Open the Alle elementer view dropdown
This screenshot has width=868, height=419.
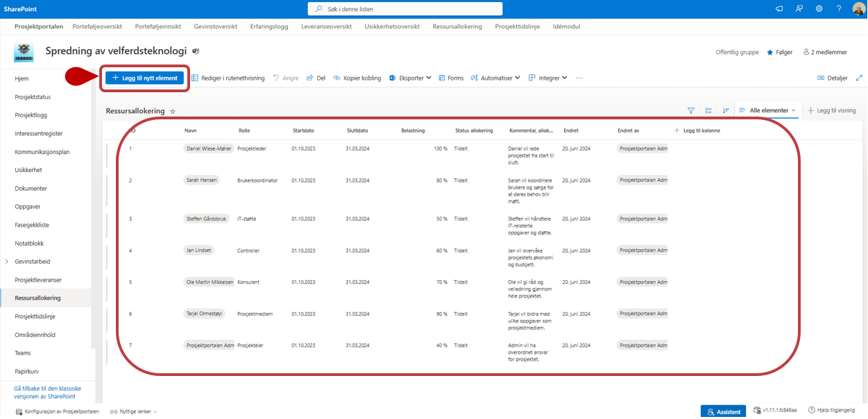(x=767, y=110)
